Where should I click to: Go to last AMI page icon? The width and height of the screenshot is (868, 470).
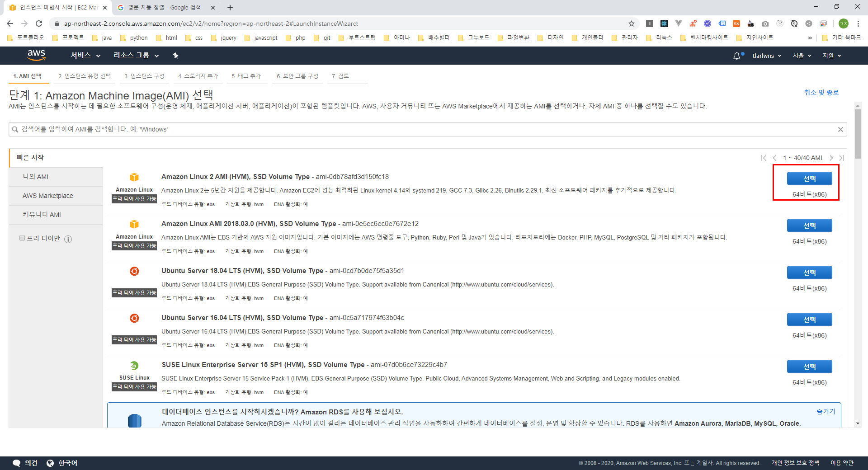(841, 158)
